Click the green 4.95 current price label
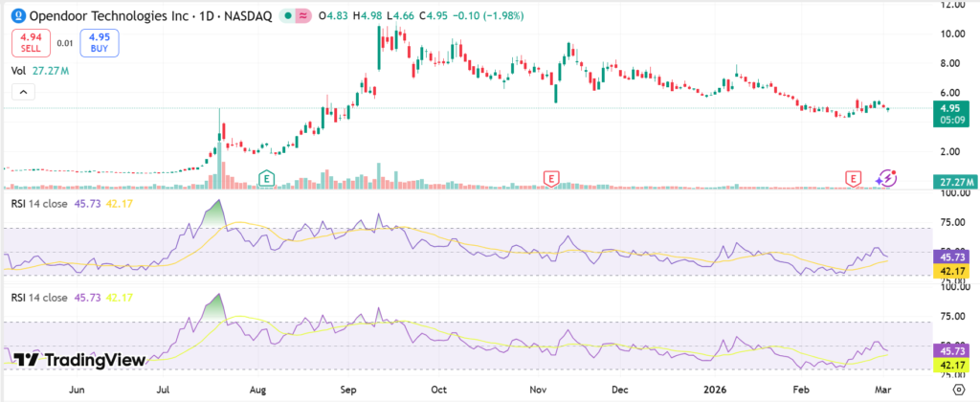 pos(951,115)
